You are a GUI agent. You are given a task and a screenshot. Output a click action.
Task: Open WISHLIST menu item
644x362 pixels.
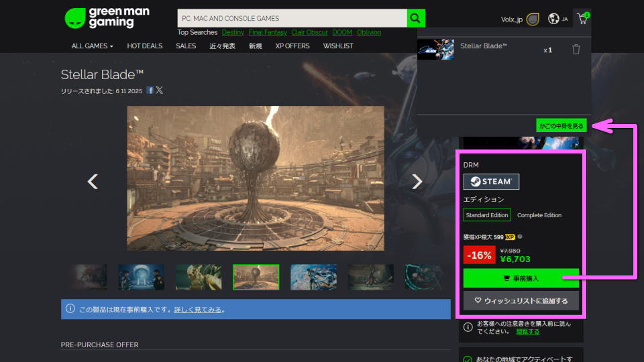(337, 46)
